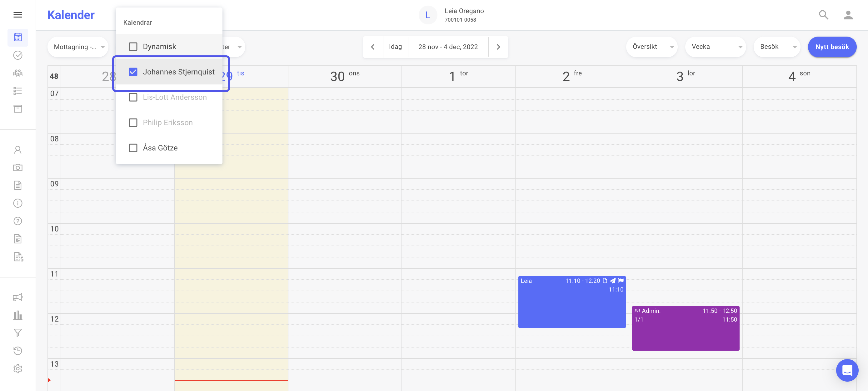868x391 pixels.
Task: Expand the Översikt dropdown
Action: (x=652, y=47)
